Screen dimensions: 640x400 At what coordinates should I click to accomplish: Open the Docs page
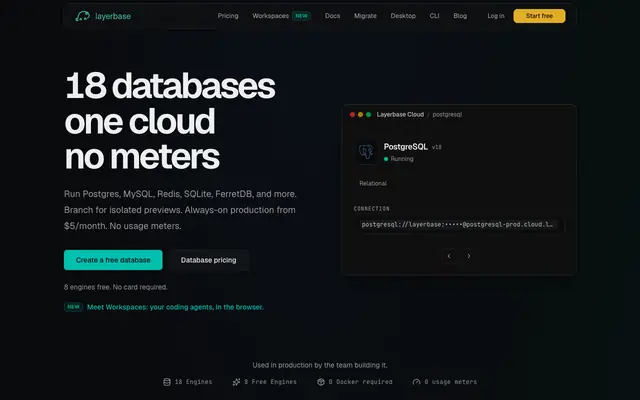[x=332, y=16]
